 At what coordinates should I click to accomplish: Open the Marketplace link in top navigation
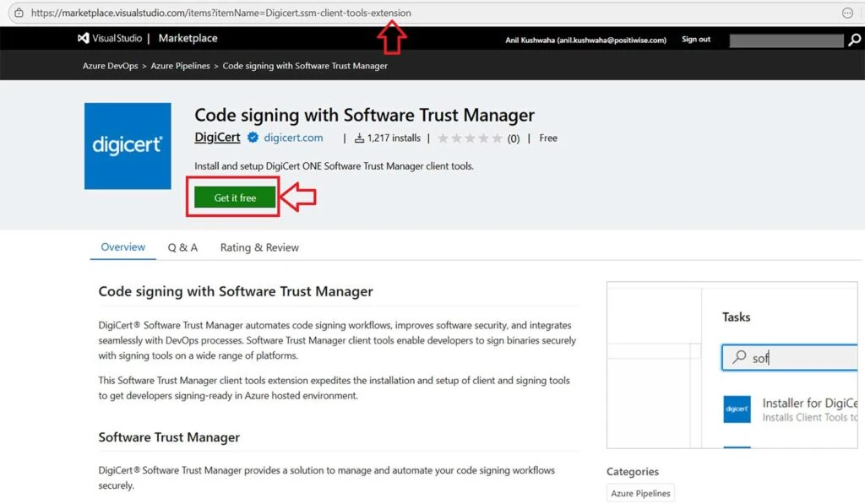[188, 37]
